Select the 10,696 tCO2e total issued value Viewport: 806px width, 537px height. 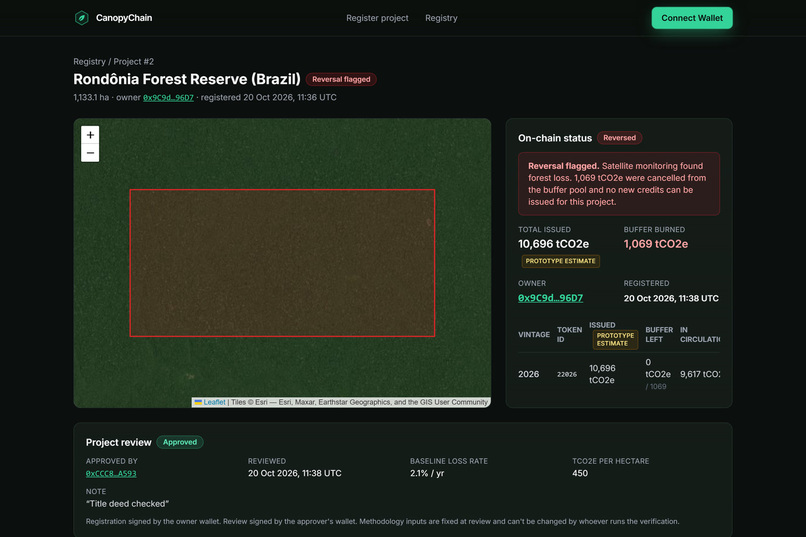click(554, 244)
